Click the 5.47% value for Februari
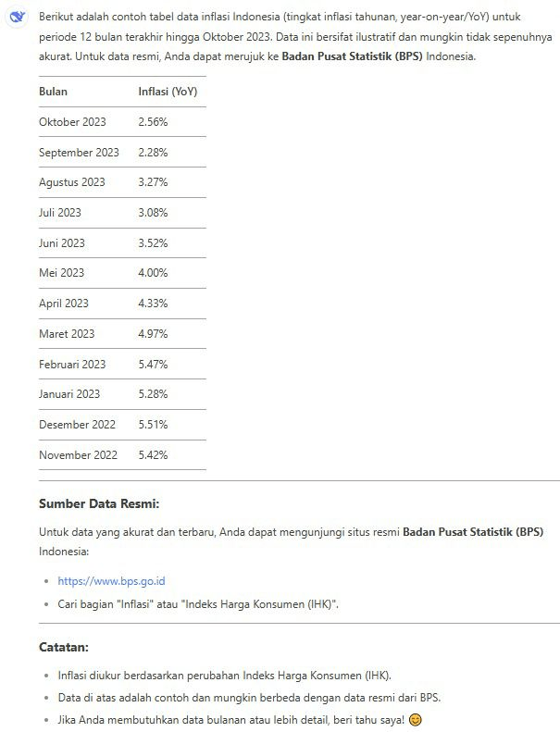 [153, 365]
